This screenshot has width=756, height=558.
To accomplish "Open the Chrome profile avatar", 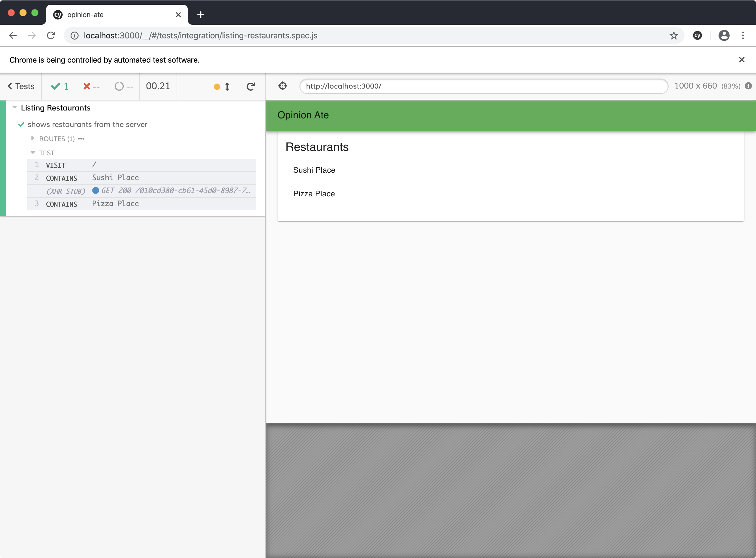I will [724, 35].
